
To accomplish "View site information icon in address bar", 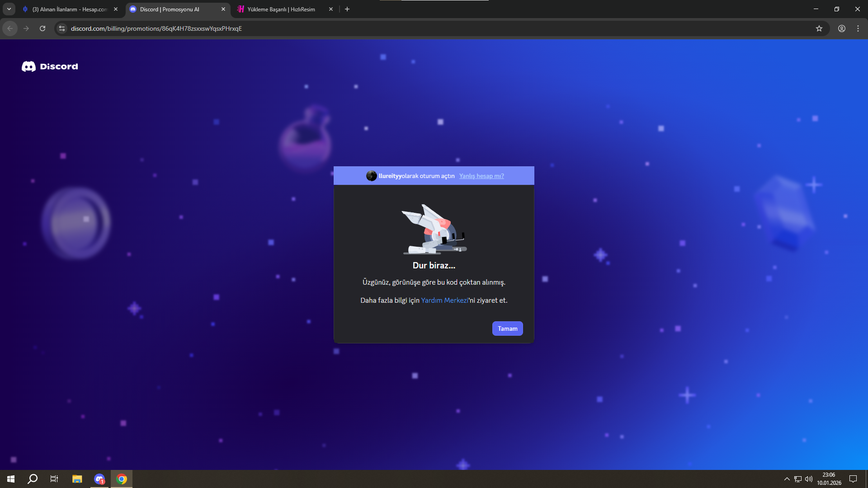I will pos(62,28).
